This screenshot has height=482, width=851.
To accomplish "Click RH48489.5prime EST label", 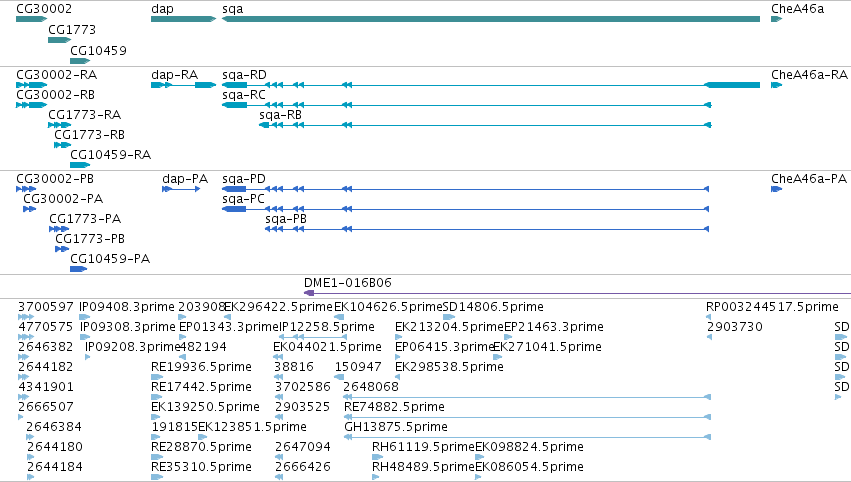I will (x=423, y=467).
